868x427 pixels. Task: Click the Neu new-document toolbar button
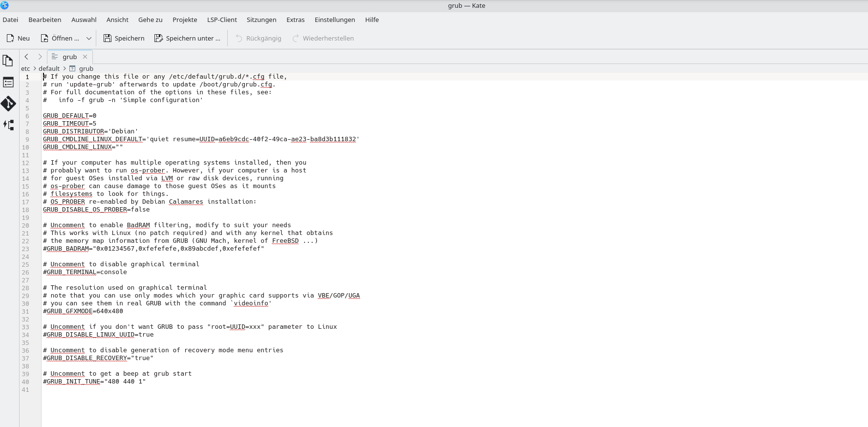pos(18,38)
